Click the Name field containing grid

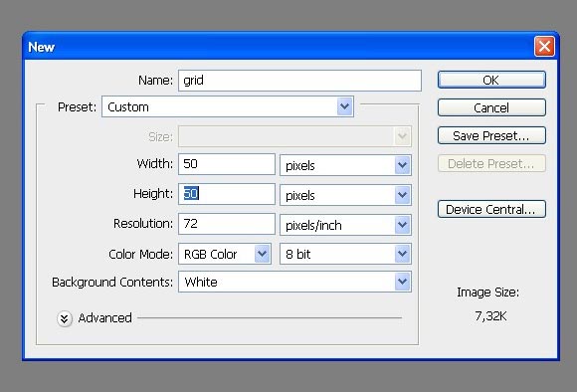(299, 81)
